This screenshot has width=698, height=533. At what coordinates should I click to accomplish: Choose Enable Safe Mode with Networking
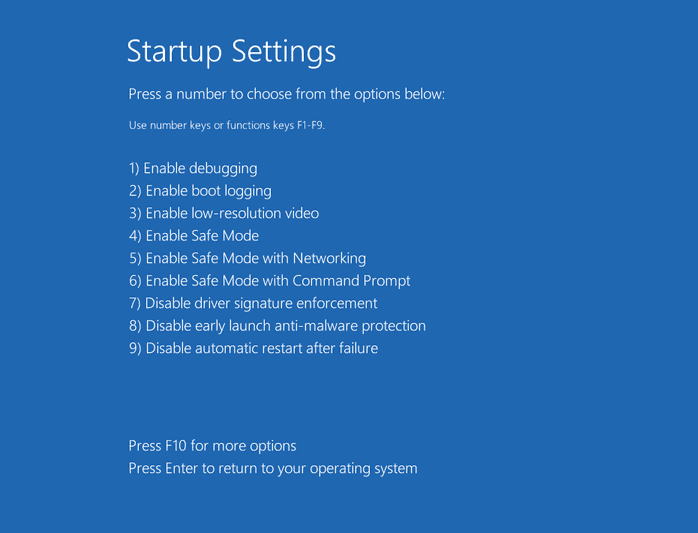coord(247,258)
